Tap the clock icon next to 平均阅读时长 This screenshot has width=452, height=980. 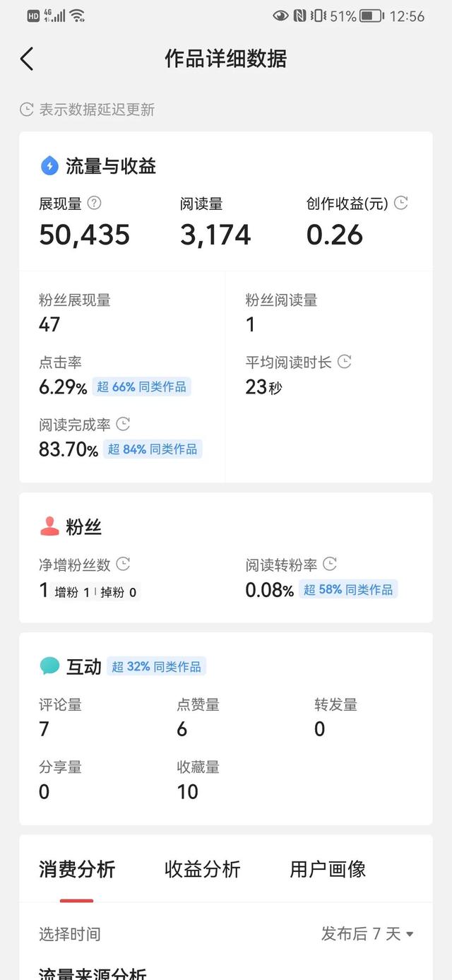[x=344, y=362]
